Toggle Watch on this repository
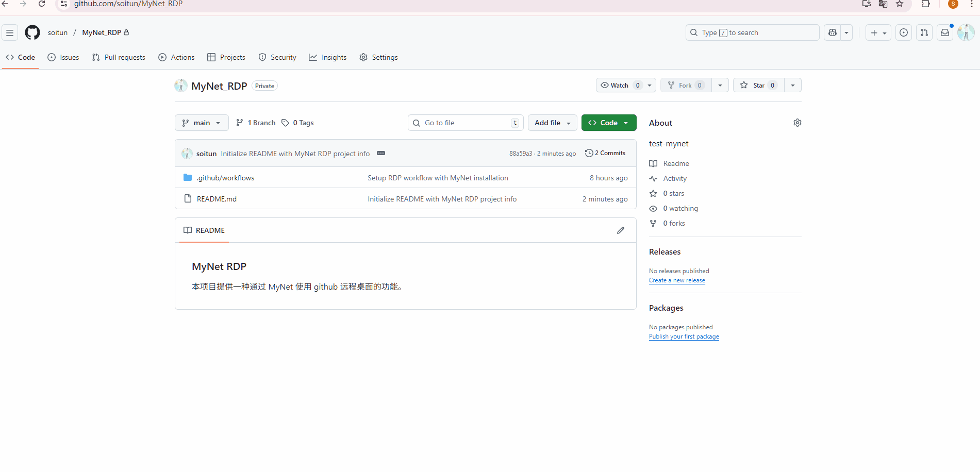This screenshot has width=980, height=472. (619, 86)
